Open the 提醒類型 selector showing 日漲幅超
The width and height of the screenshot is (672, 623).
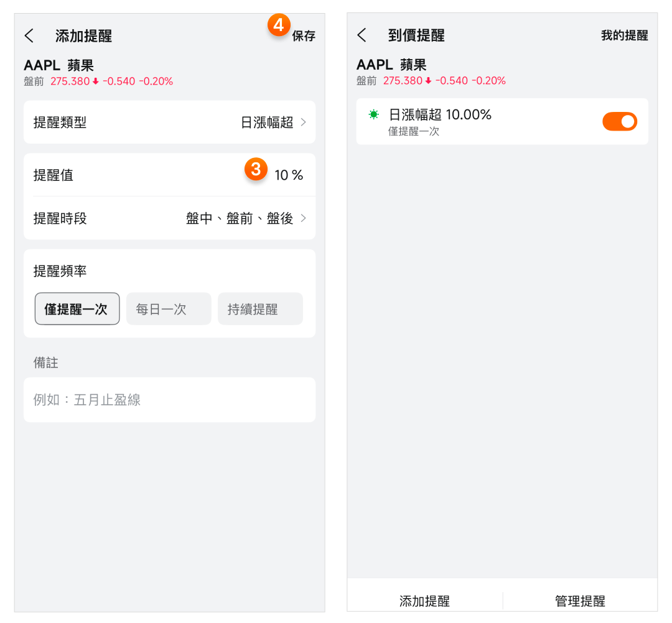(169, 122)
